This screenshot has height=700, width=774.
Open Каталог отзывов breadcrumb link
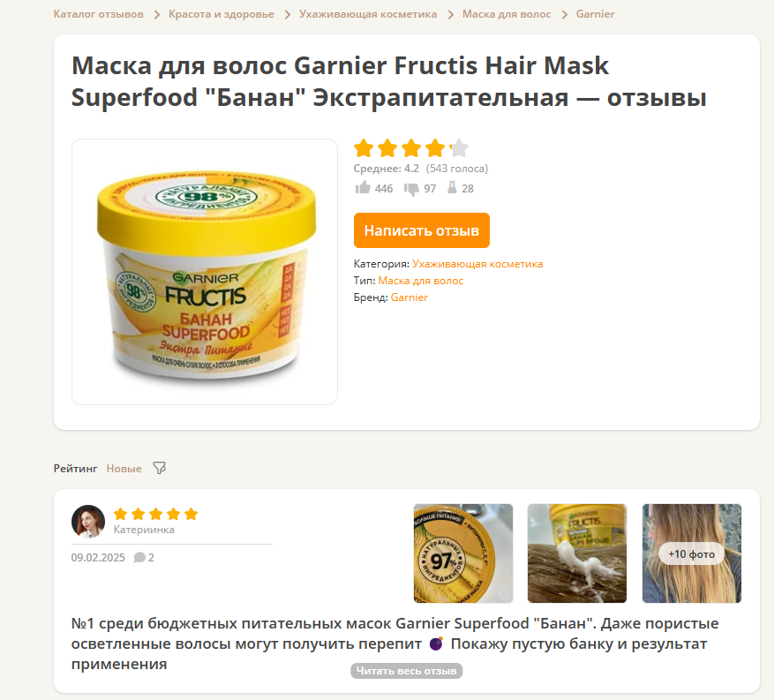(x=99, y=14)
